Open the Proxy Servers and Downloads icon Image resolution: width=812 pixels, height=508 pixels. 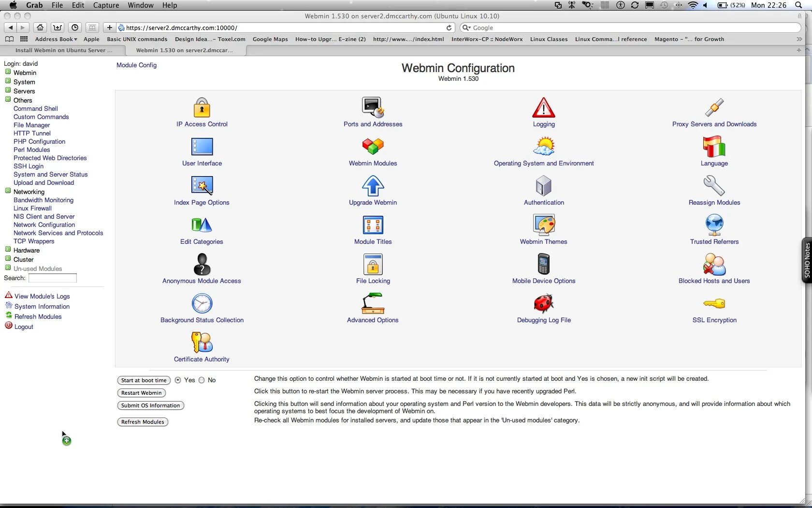[x=714, y=107]
